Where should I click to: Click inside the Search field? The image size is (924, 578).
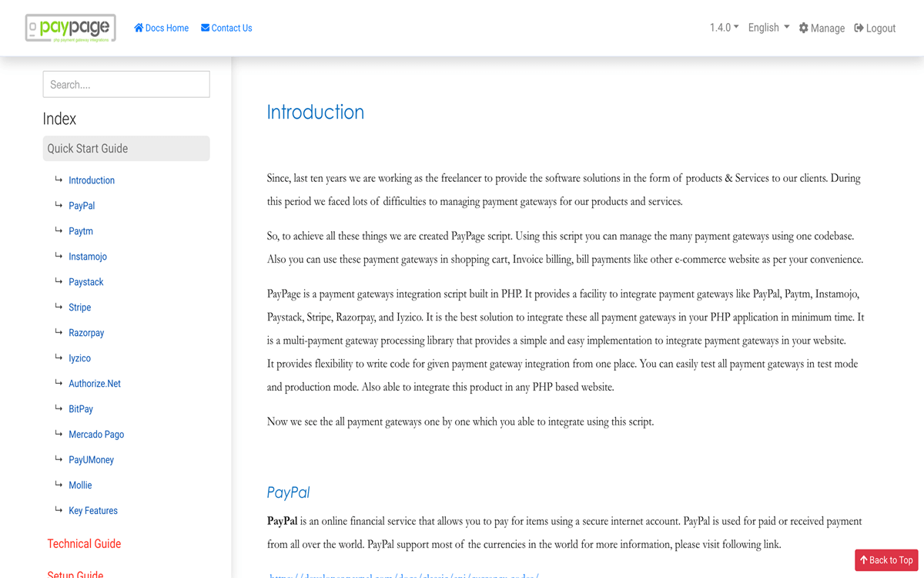(x=126, y=84)
